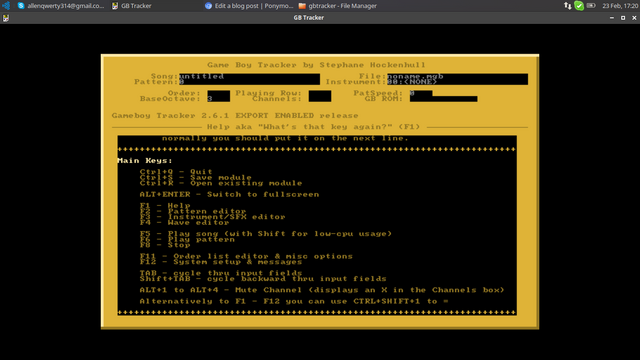The image size is (640, 360).
Task: Minimize the GB Tracker window
Action: (x=611, y=18)
